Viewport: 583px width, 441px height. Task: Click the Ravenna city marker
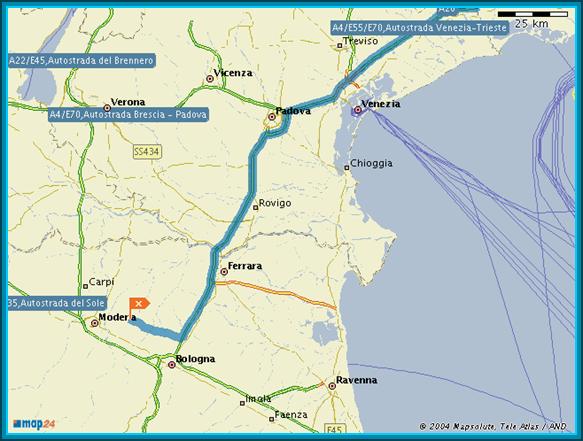coord(332,386)
